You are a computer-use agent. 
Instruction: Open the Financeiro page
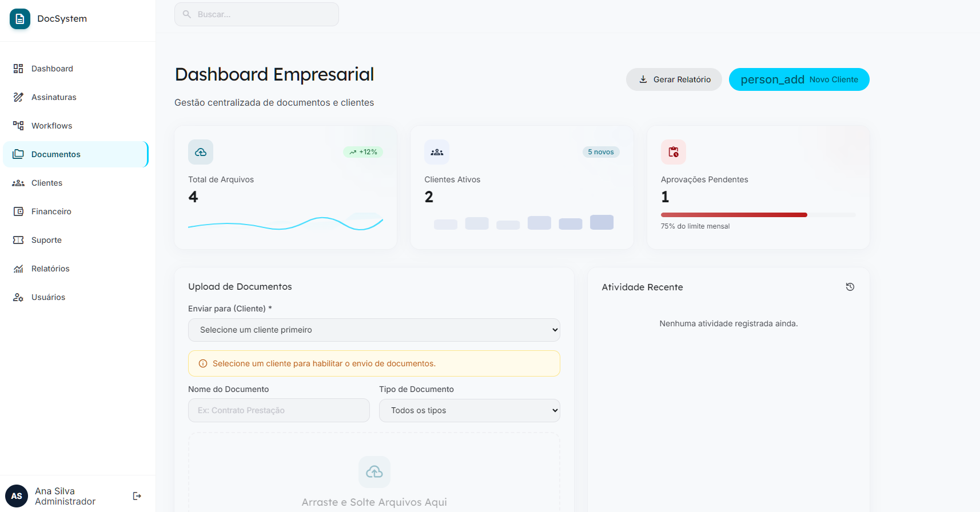pos(75,211)
